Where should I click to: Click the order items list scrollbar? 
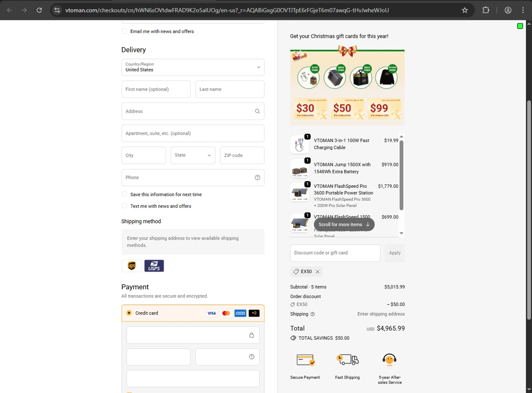(x=401, y=175)
